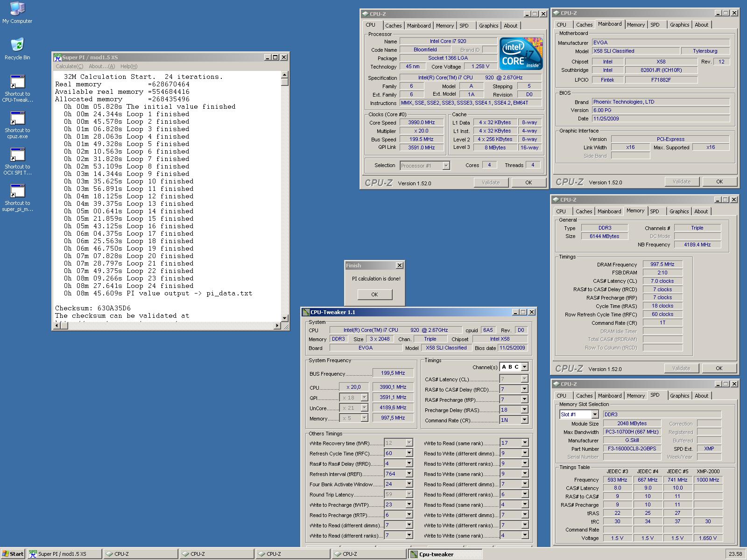This screenshot has width=747, height=560.
Task: Click the CPU-Tweaker window title icon
Action: pyautogui.click(x=306, y=312)
